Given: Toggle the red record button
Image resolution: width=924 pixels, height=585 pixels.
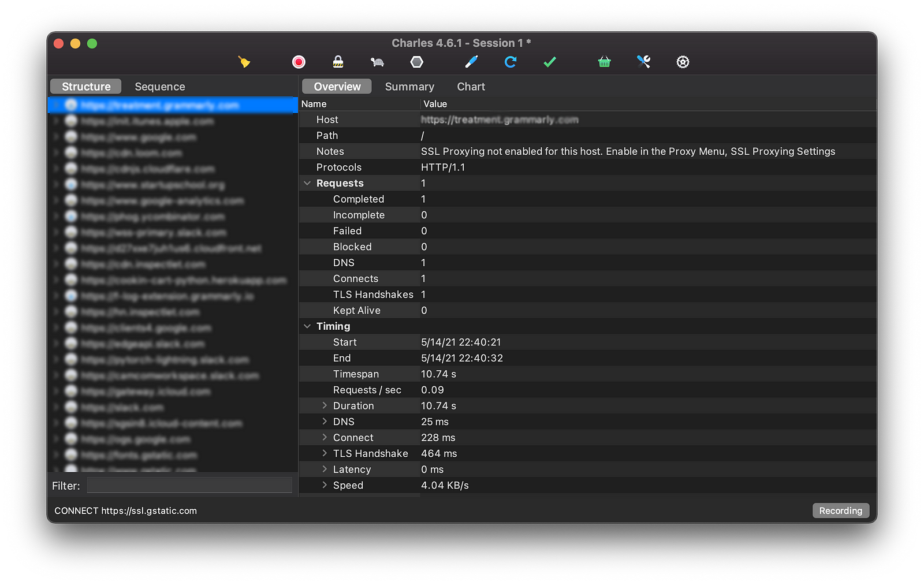Looking at the screenshot, I should coord(299,62).
